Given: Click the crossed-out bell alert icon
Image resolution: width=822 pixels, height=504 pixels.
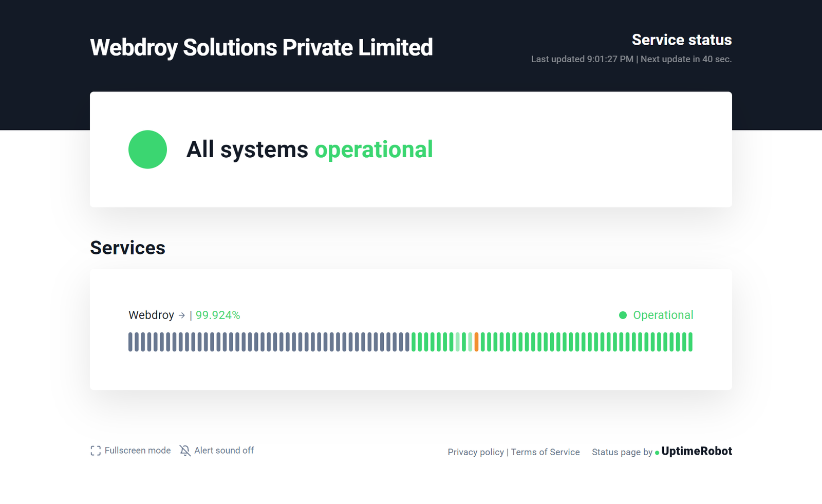Looking at the screenshot, I should 185,451.
